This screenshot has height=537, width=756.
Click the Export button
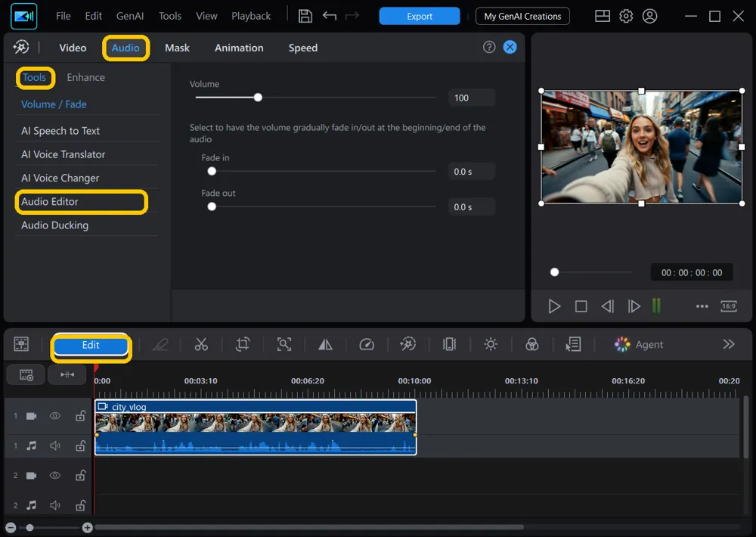419,16
